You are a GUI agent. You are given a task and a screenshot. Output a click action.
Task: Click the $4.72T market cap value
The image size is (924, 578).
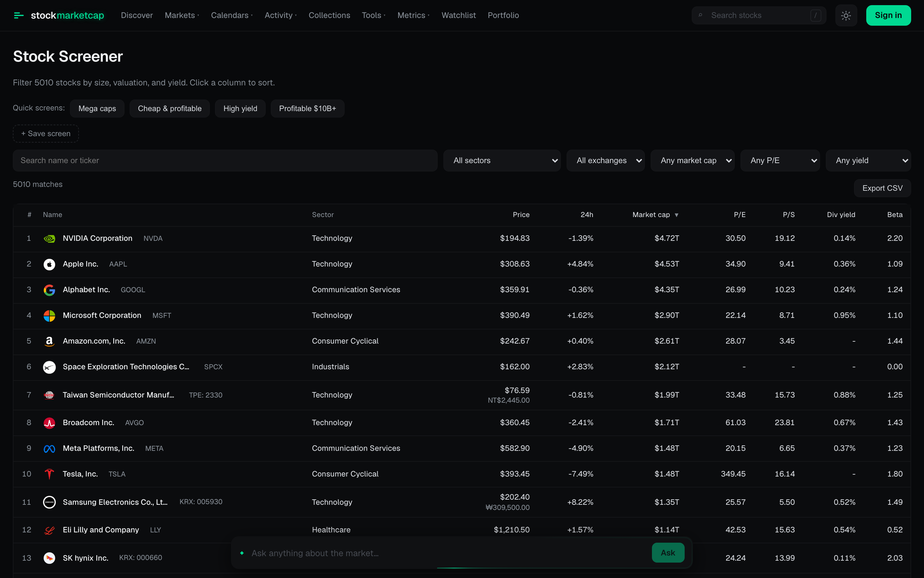tap(667, 239)
